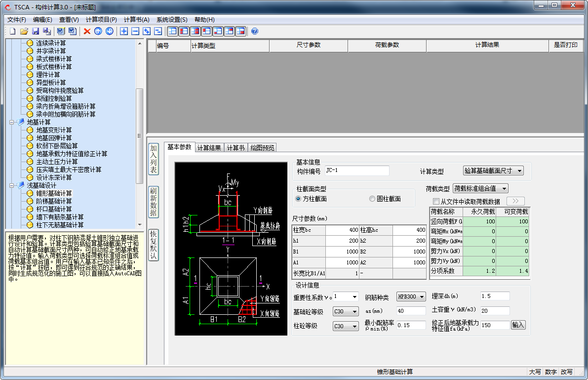Click the 恢复默认 vertical button
The image size is (588, 380).
tap(154, 245)
